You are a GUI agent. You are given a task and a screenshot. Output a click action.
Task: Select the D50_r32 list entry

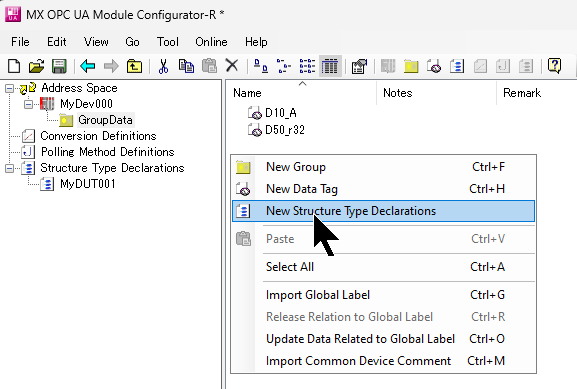[x=285, y=130]
